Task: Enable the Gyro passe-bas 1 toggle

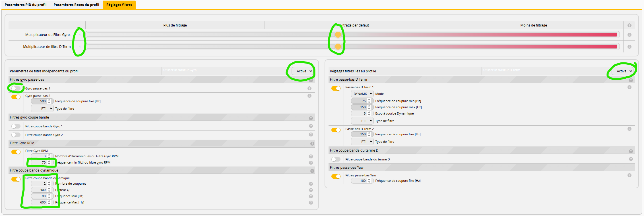Action: point(16,88)
